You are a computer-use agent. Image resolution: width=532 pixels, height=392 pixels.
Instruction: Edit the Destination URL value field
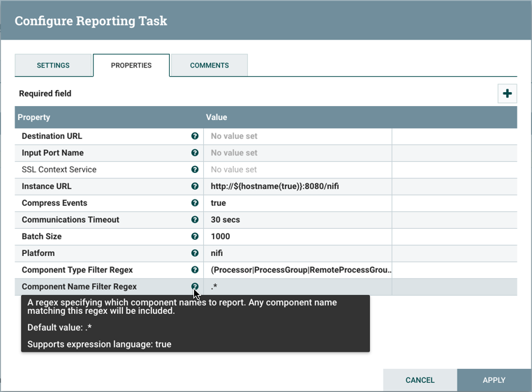[x=297, y=137]
